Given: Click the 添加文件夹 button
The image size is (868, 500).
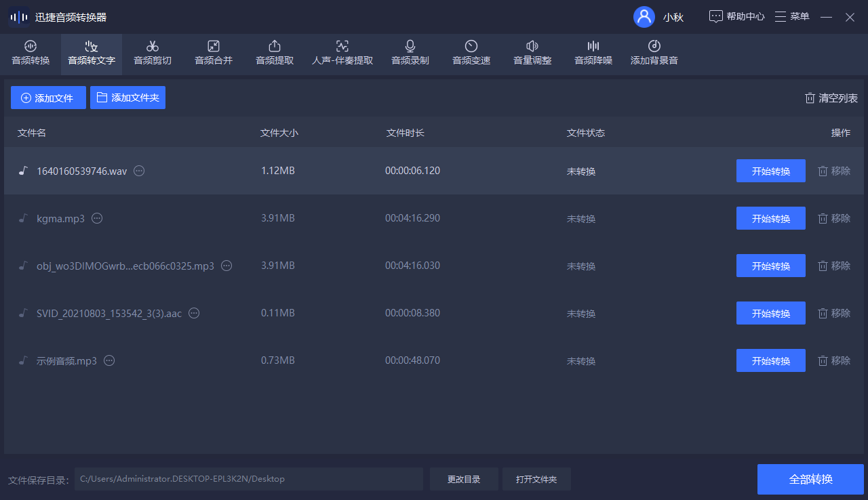Looking at the screenshot, I should coord(127,98).
